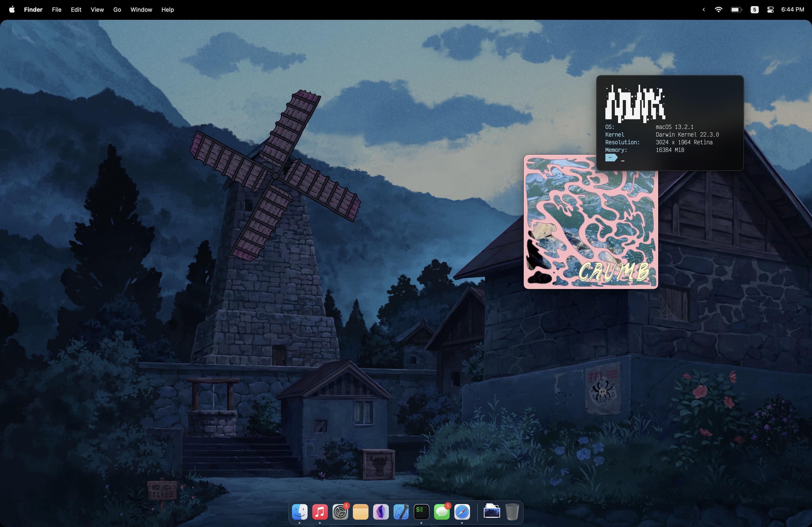Click the macOS 13.2.1 text
Screen dimensions: 812x527
674,127
